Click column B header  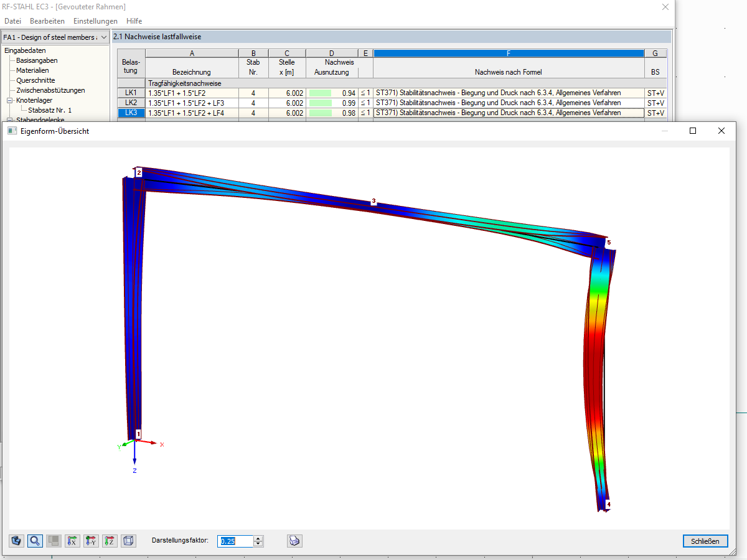coord(253,54)
